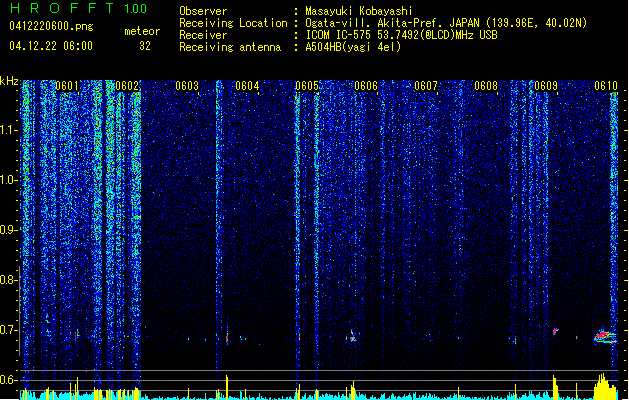Click the large meteor echo near 0610
This screenshot has height=400, width=629.
tap(605, 337)
